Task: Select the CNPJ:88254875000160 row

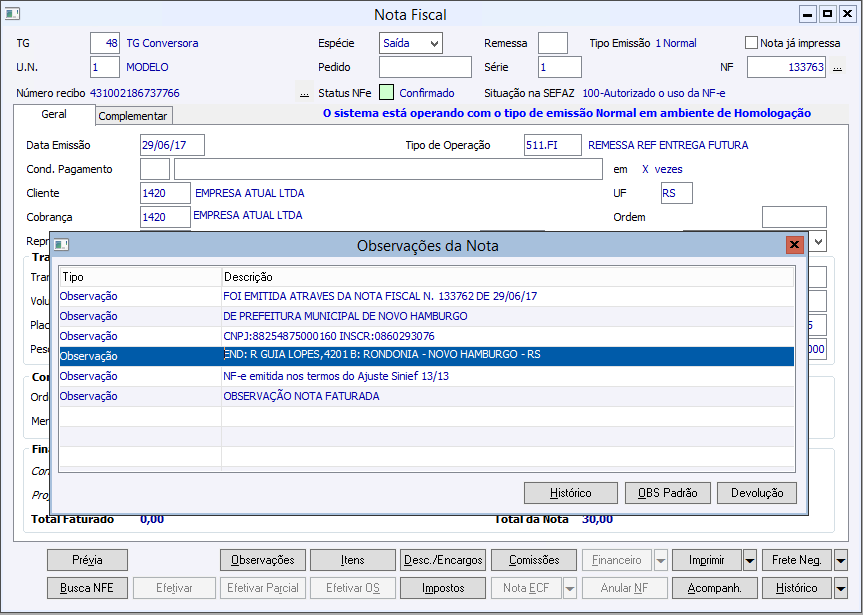Action: 427,336
